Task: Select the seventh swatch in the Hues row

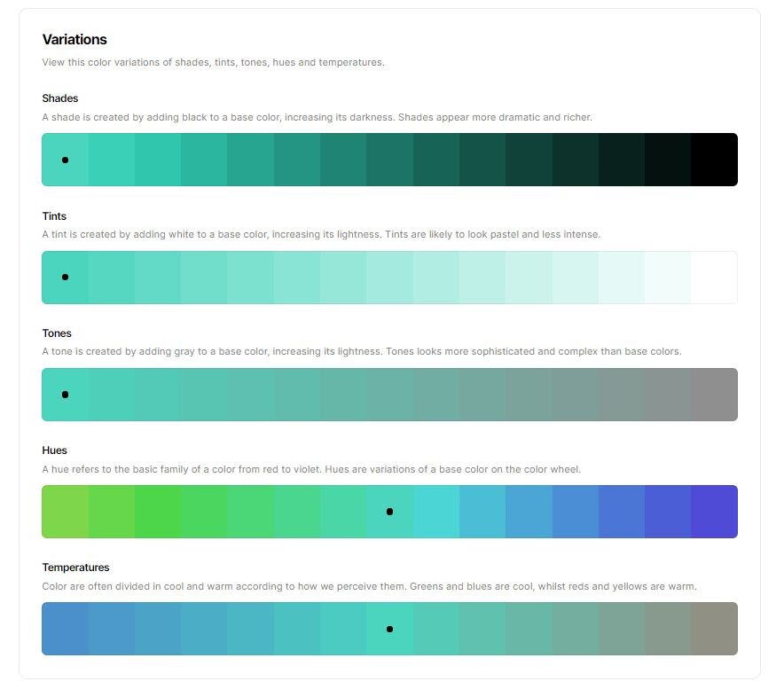Action: [343, 512]
